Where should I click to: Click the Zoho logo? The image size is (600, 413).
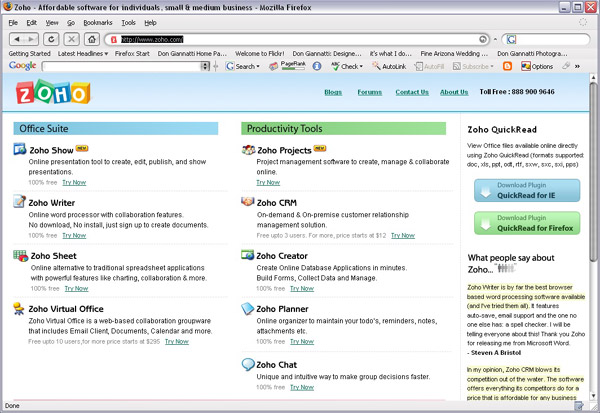[x=53, y=92]
